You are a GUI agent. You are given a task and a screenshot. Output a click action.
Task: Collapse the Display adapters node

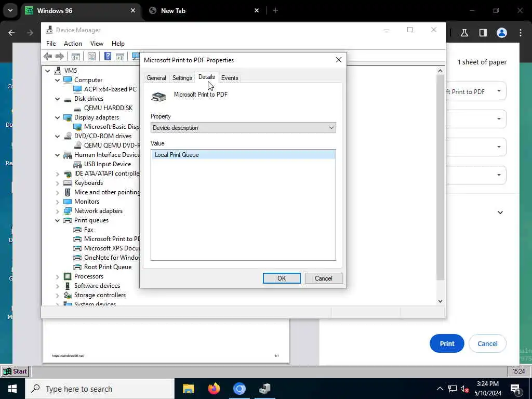tap(57, 117)
